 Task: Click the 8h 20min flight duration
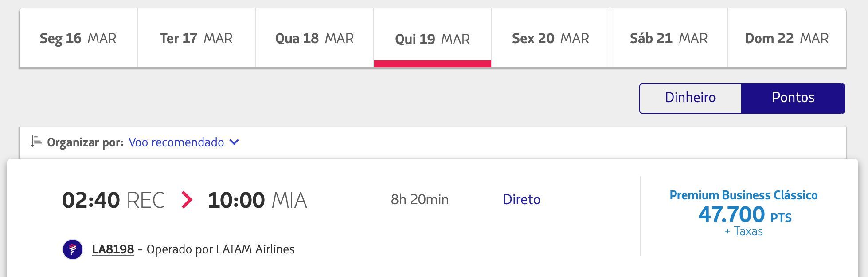pyautogui.click(x=419, y=200)
